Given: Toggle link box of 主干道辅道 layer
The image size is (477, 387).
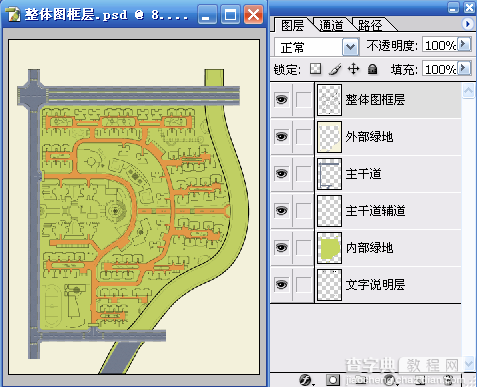Looking at the screenshot, I should coord(303,211).
